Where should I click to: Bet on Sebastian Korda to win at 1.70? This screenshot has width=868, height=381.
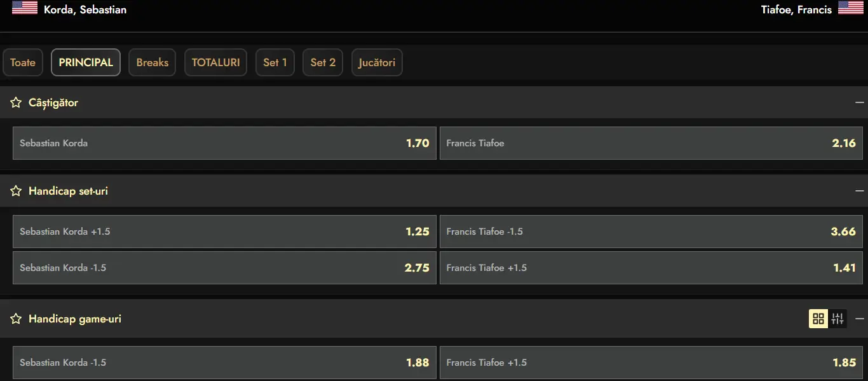224,143
